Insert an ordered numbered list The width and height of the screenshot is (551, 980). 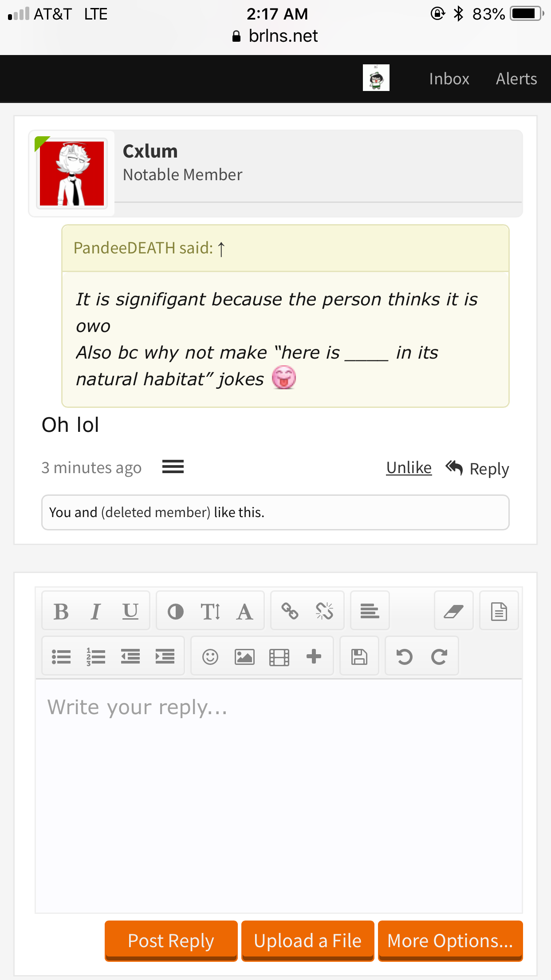coord(96,656)
